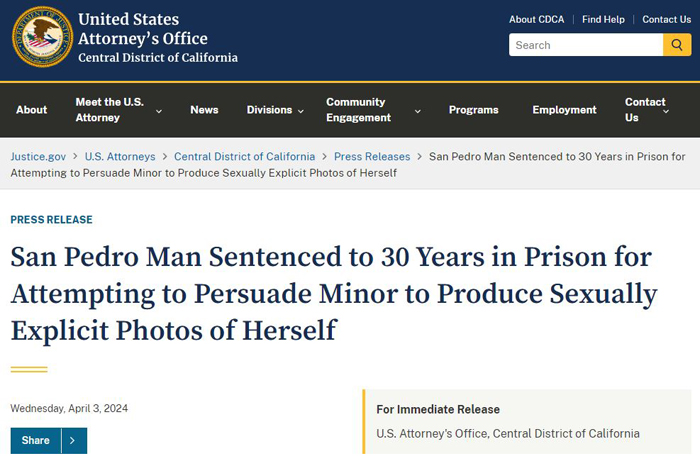
Task: Go to Justice.gov breadcrumb link
Action: (38, 157)
